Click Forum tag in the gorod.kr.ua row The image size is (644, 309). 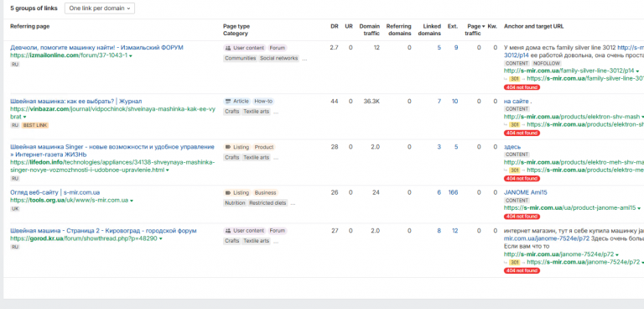pos(278,231)
